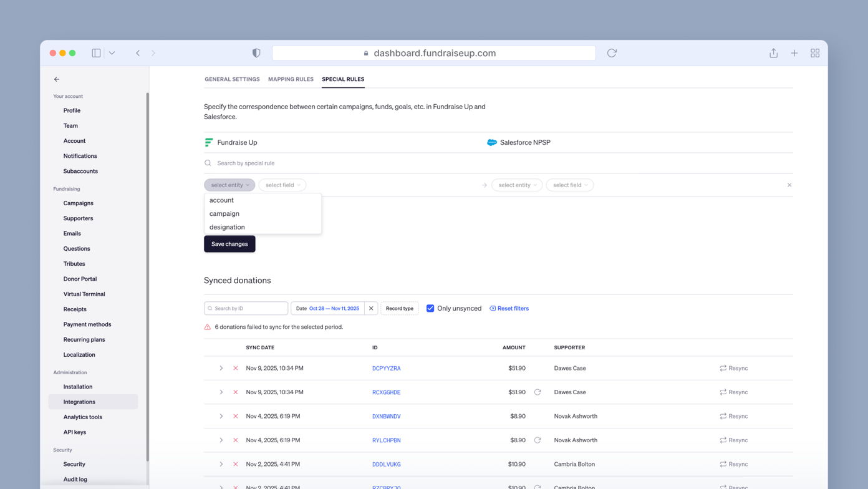Expand the donation row for DXNBWNDV
Viewport: 868px width, 489px height.
221,417
